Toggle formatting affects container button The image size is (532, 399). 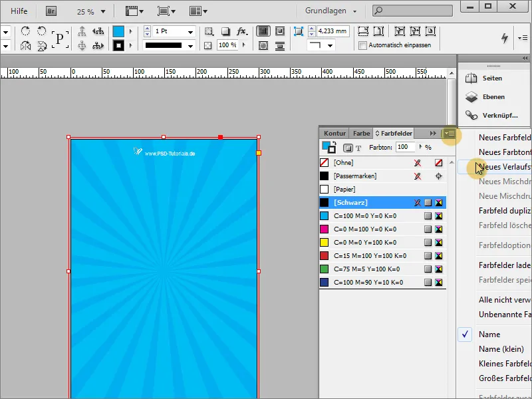(348, 148)
